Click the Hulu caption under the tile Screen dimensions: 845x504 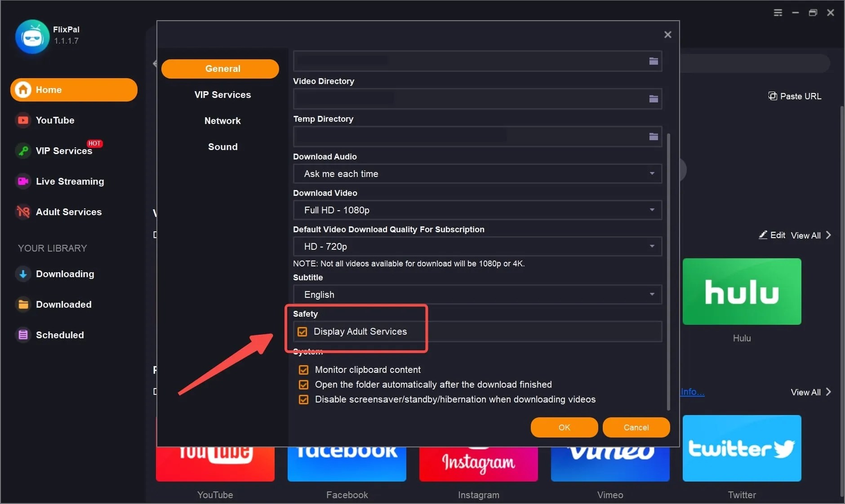coord(742,338)
